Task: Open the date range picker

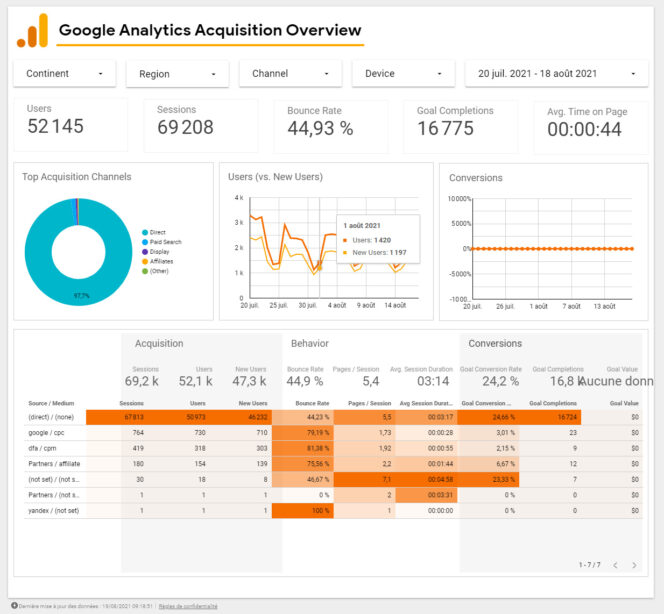Action: coord(556,74)
